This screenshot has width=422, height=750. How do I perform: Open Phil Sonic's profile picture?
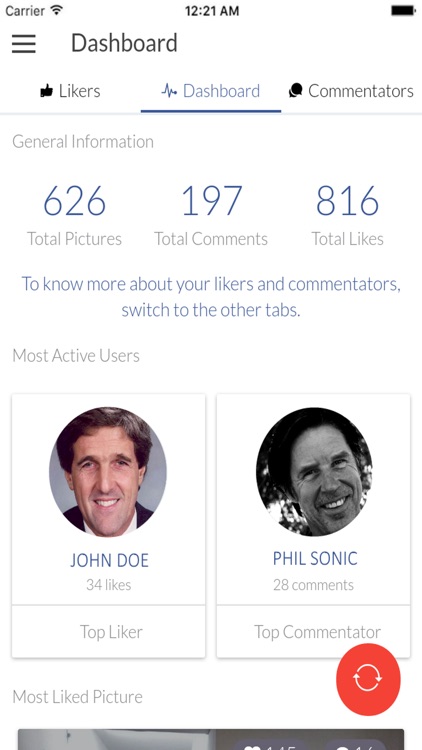(x=314, y=472)
